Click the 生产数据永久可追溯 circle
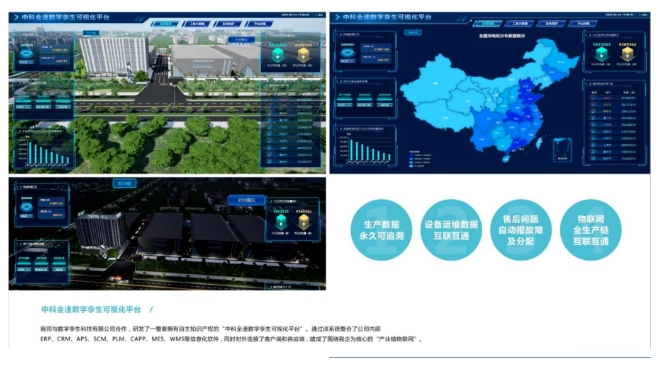The image size is (656, 380). click(381, 230)
